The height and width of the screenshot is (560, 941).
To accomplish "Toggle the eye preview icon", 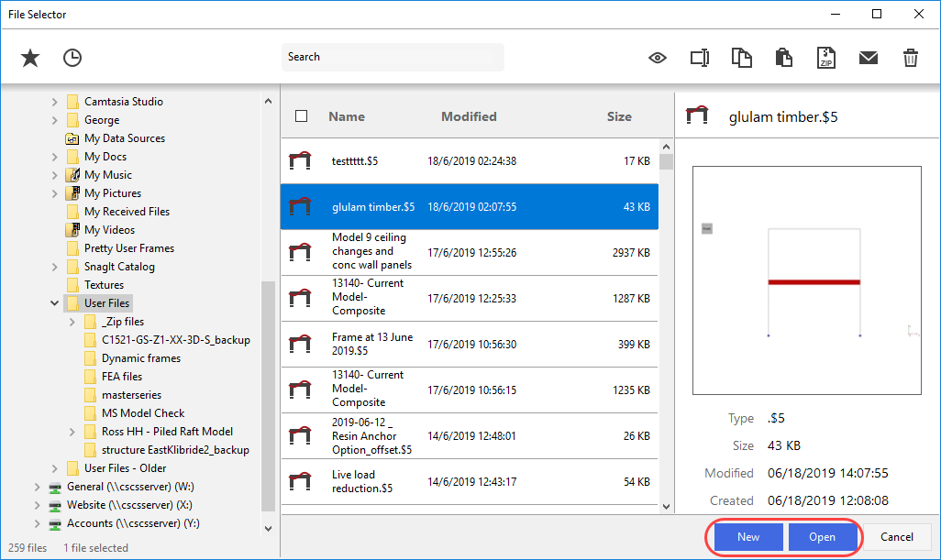I will (x=658, y=58).
